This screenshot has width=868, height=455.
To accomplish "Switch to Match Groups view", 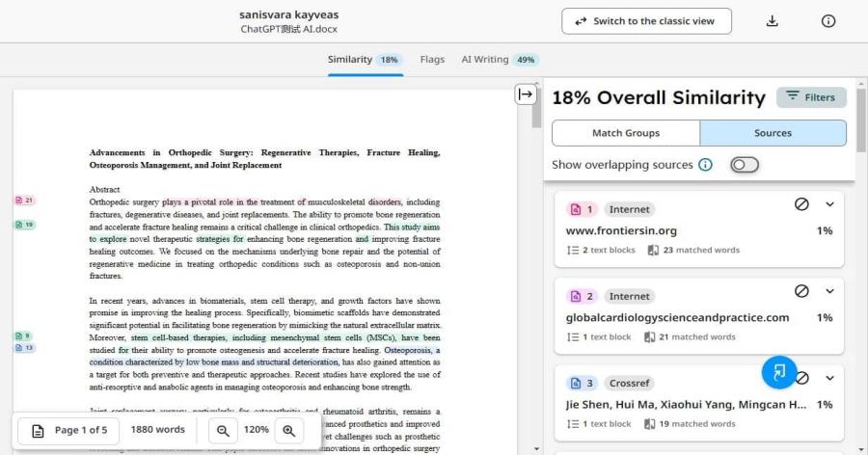I will [x=626, y=133].
